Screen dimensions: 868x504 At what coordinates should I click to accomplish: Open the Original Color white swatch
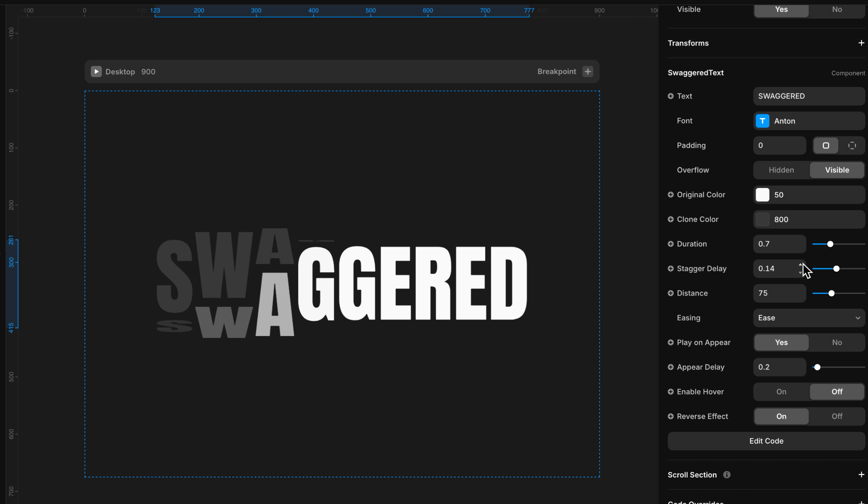pyautogui.click(x=763, y=195)
